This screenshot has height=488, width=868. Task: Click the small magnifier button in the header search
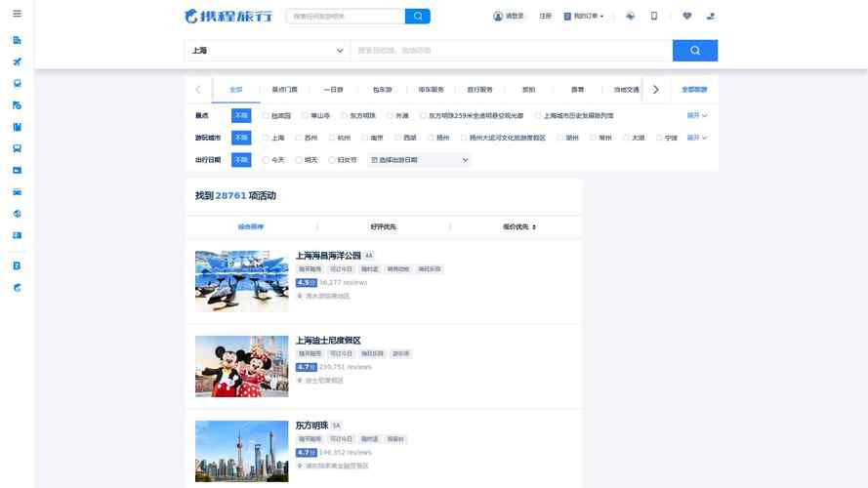coord(417,16)
